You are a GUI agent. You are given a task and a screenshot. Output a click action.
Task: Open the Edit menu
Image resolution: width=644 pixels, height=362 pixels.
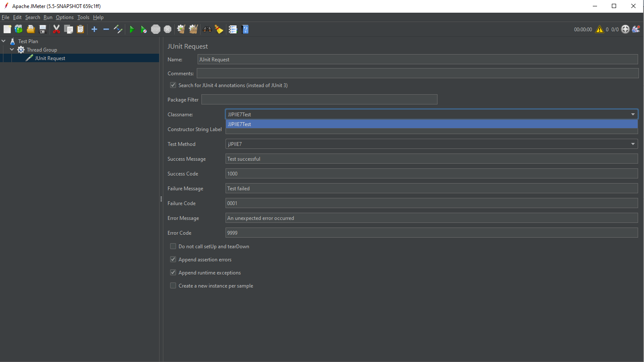17,17
